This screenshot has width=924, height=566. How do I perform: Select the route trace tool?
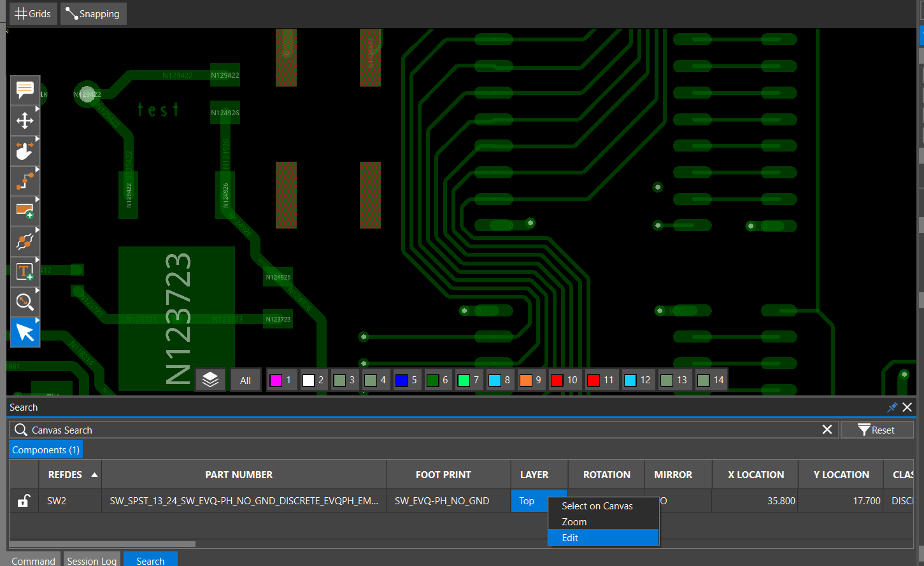pyautogui.click(x=25, y=181)
